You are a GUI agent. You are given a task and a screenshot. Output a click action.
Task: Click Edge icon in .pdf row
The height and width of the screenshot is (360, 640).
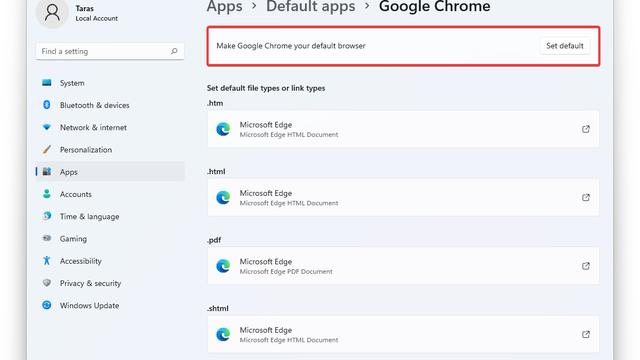pyautogui.click(x=223, y=266)
